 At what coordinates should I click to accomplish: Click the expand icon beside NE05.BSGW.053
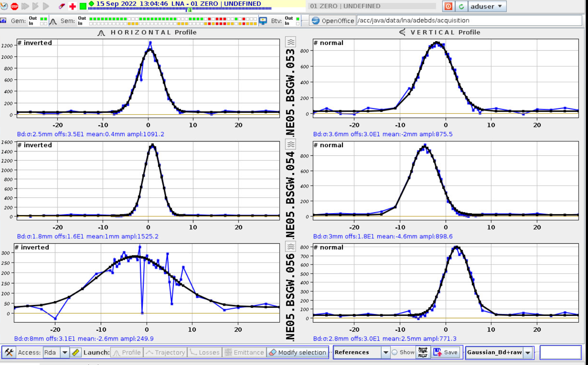pyautogui.click(x=291, y=42)
